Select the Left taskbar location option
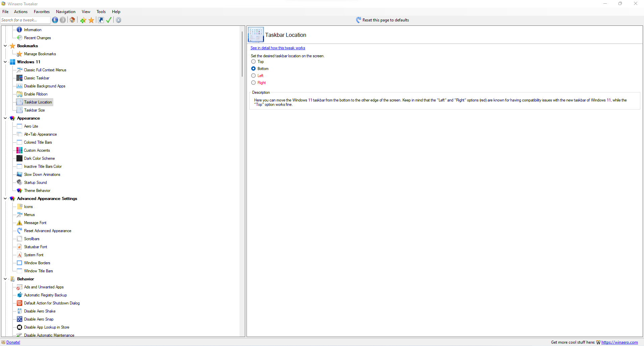The height and width of the screenshot is (346, 644). (254, 76)
